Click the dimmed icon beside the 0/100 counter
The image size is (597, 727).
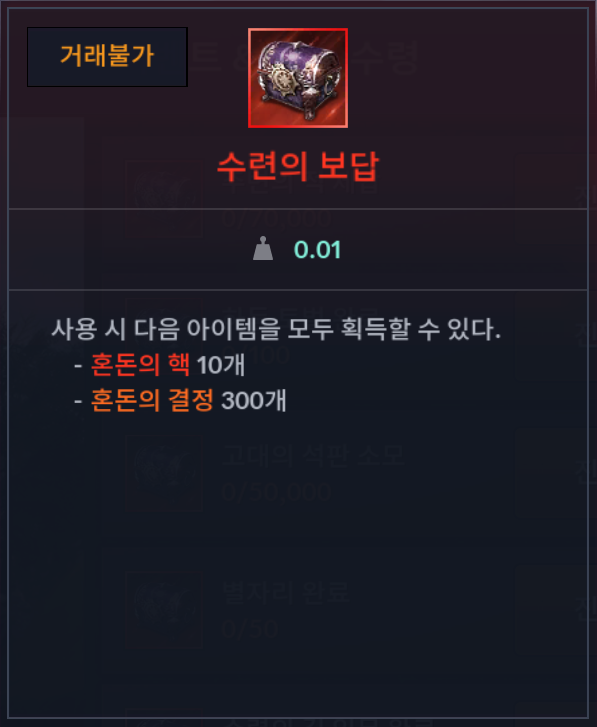point(164,336)
